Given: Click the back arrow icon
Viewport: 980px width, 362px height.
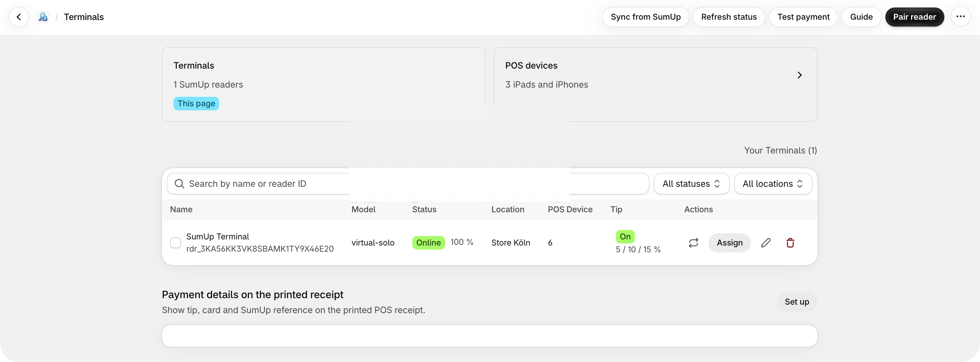Looking at the screenshot, I should pyautogui.click(x=19, y=17).
